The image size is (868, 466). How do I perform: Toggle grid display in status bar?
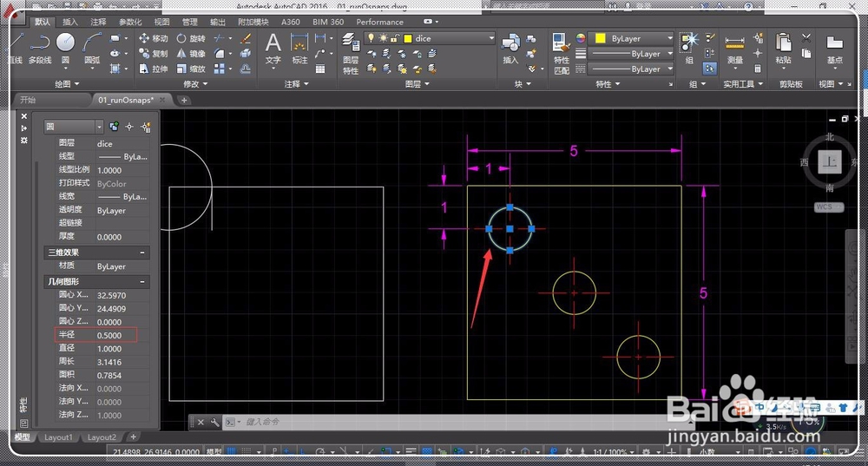232,451
